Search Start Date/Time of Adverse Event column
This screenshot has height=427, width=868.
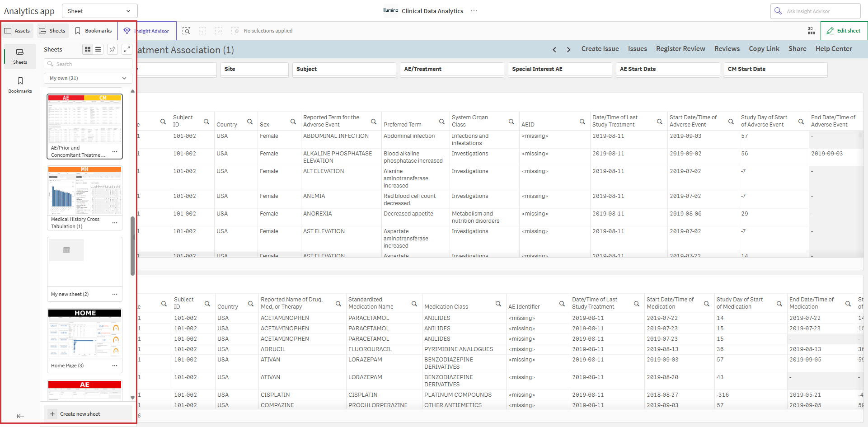click(x=731, y=122)
